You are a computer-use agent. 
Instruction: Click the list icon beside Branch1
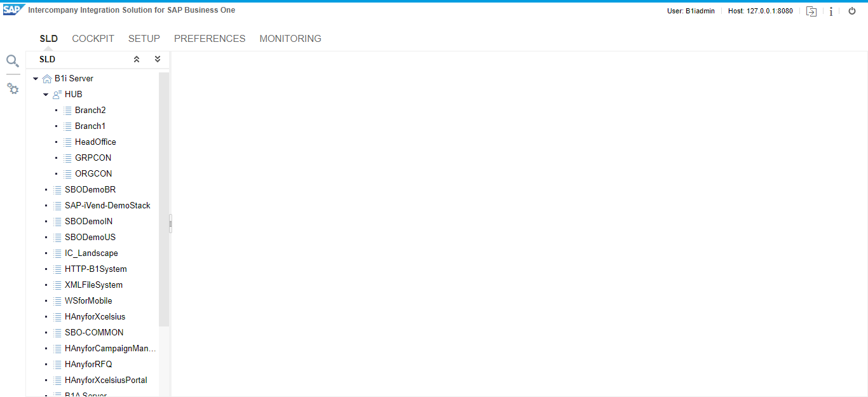[67, 126]
